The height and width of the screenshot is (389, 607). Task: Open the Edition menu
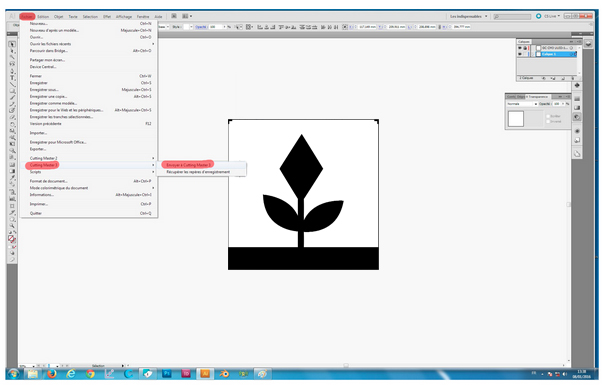(x=43, y=17)
